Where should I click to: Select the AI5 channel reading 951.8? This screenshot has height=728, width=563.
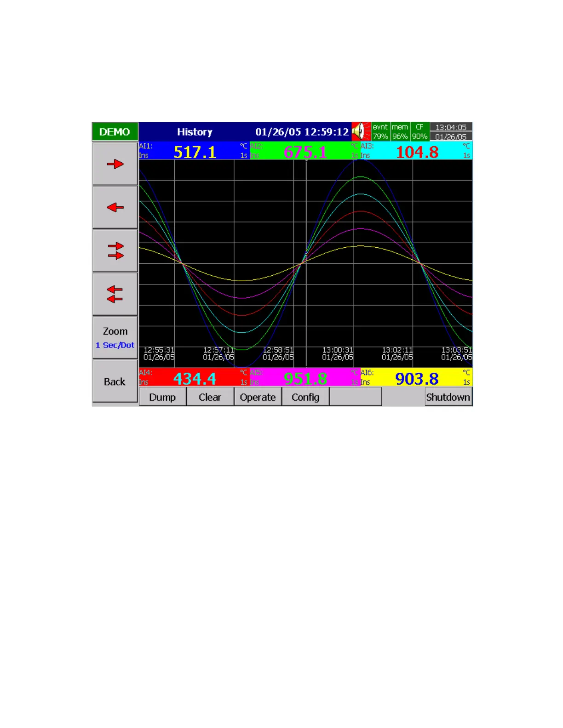click(304, 377)
